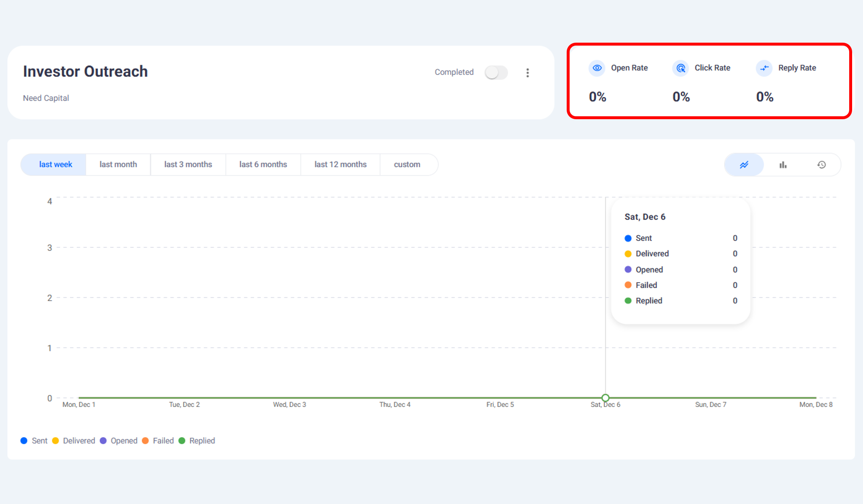
Task: Switch to line chart view
Action: point(744,165)
